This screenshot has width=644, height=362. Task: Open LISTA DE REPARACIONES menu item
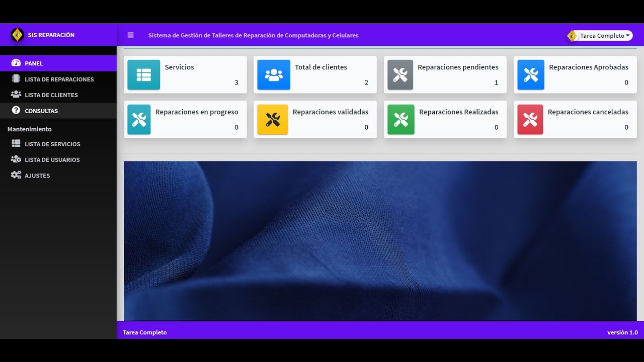point(58,79)
